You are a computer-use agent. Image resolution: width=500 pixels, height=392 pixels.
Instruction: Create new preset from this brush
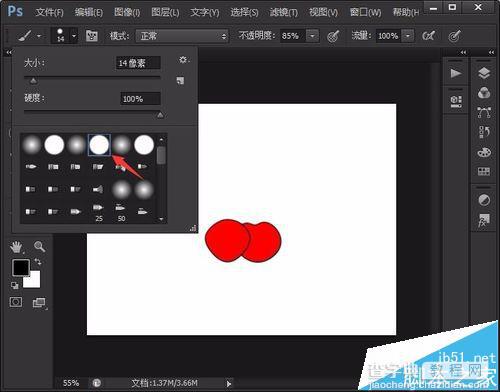[x=180, y=80]
